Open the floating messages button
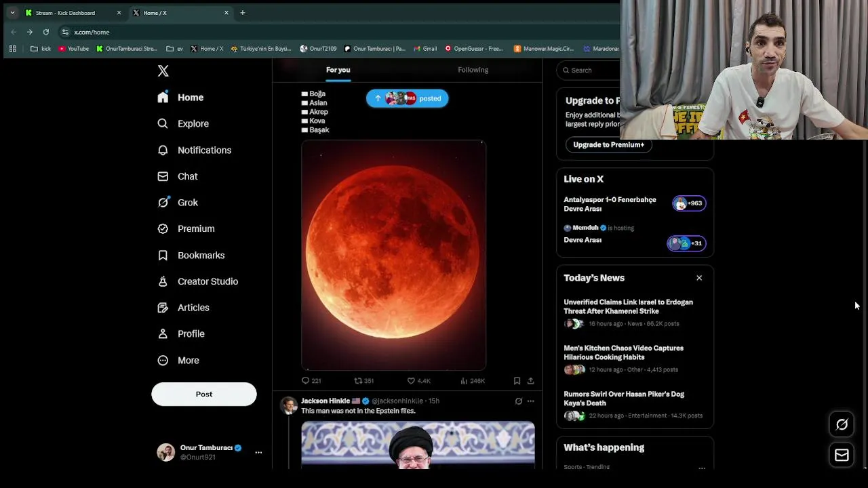Screen dimensions: 868x488 pyautogui.click(x=842, y=455)
